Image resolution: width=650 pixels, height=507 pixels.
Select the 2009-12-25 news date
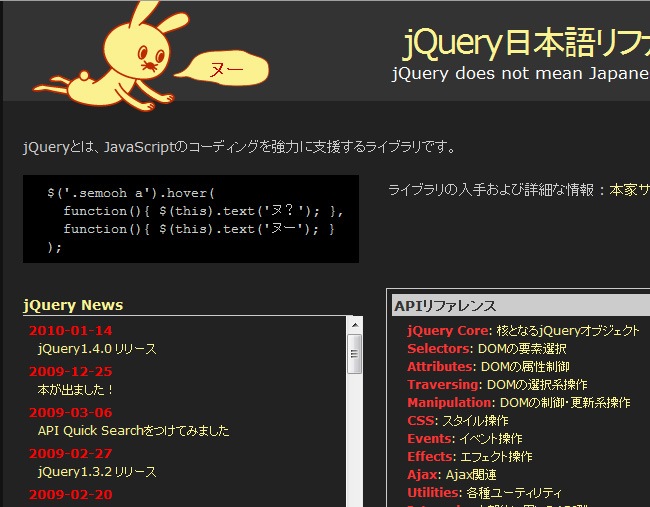[70, 371]
